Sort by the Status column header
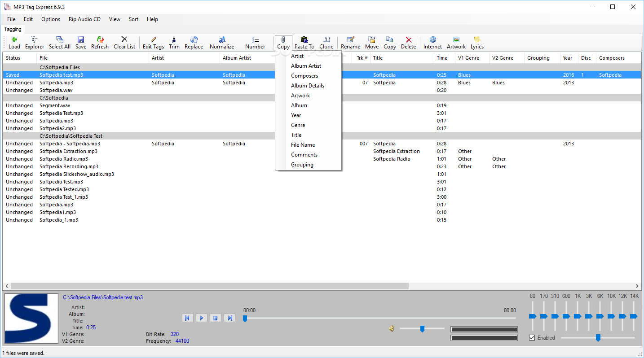The width and height of the screenshot is (644, 358). [20, 58]
